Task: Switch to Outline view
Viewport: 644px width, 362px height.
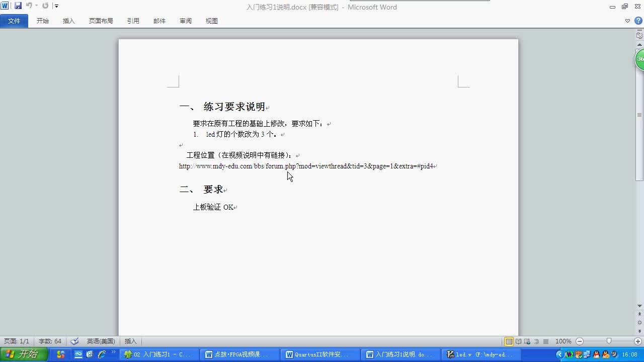Action: 536,341
